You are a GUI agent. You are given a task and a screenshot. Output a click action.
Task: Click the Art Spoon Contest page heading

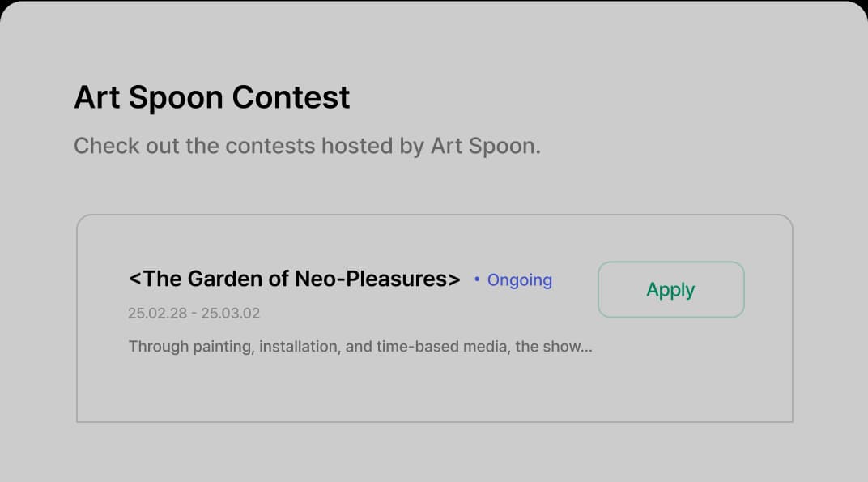coord(211,97)
